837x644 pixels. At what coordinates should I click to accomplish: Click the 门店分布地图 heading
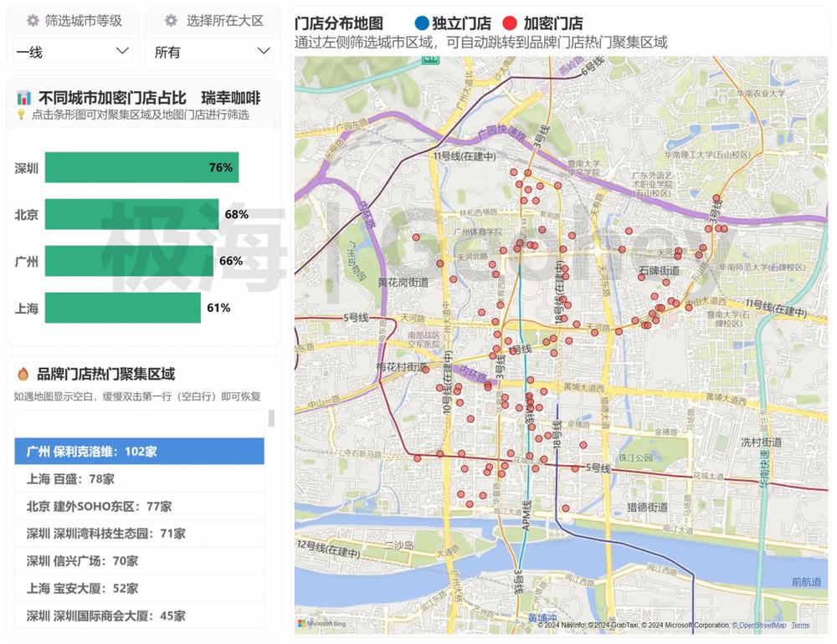pos(339,23)
